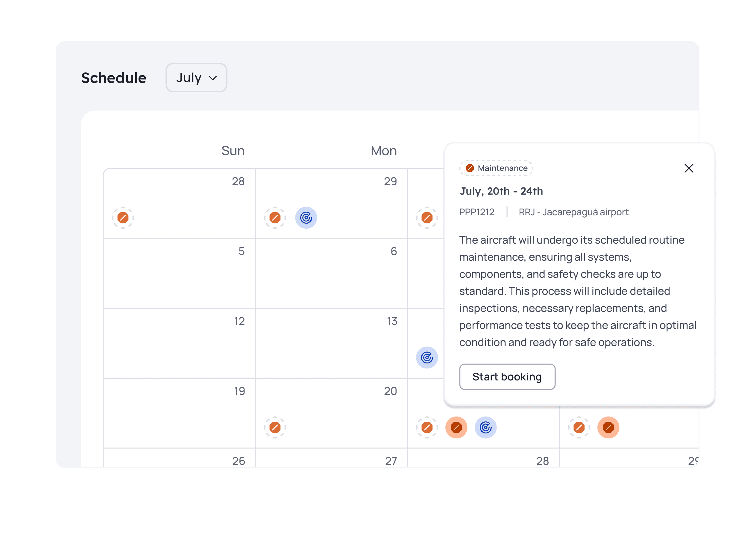Click the Maintenance tag in popup
Image resolution: width=756 pixels, height=537 pixels.
click(x=496, y=168)
